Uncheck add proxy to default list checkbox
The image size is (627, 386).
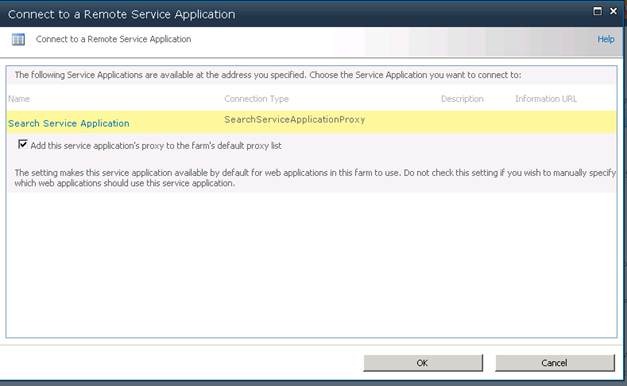point(23,144)
